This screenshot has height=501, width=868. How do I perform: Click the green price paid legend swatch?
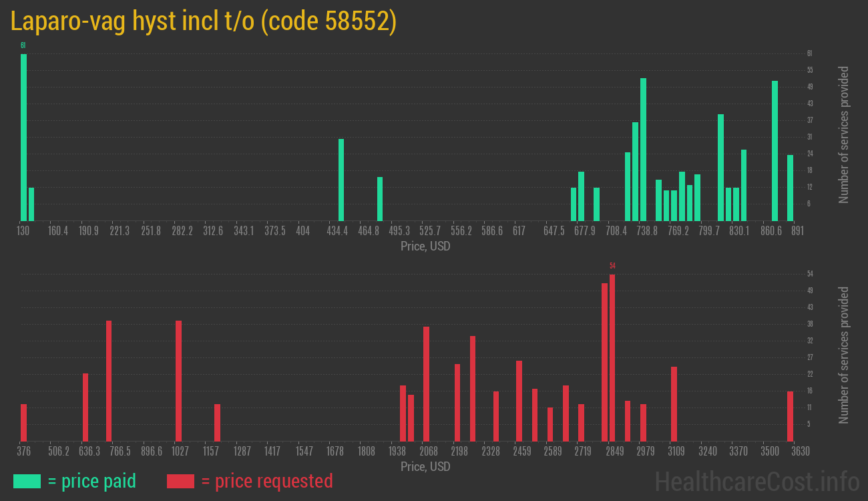point(27,481)
